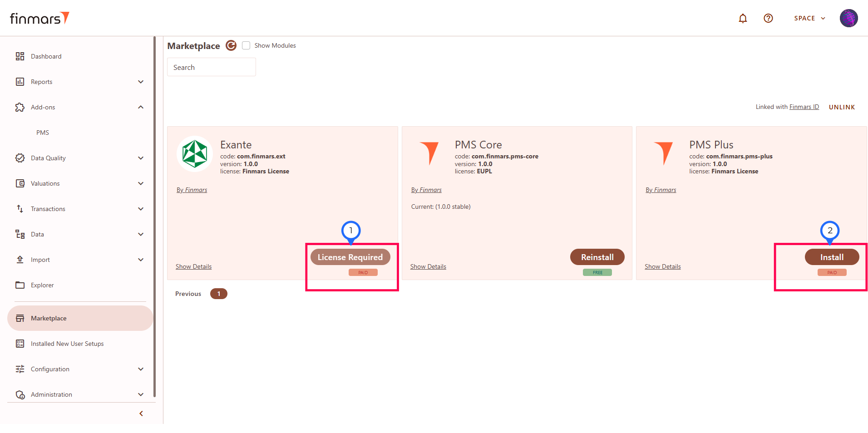Open By Finmars link on Exante card
Screen dimensions: 868x433
coord(192,190)
